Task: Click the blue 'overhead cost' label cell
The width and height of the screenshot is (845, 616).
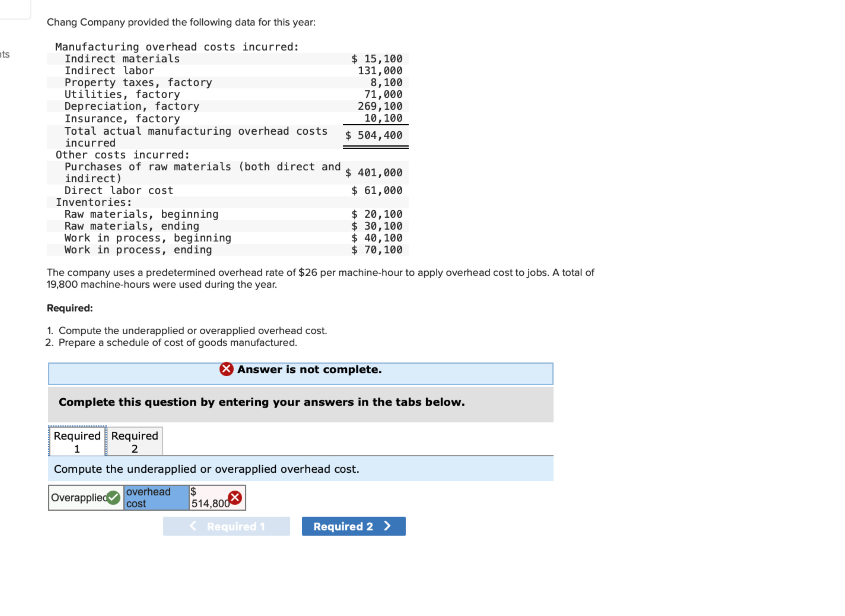Action: pyautogui.click(x=155, y=497)
